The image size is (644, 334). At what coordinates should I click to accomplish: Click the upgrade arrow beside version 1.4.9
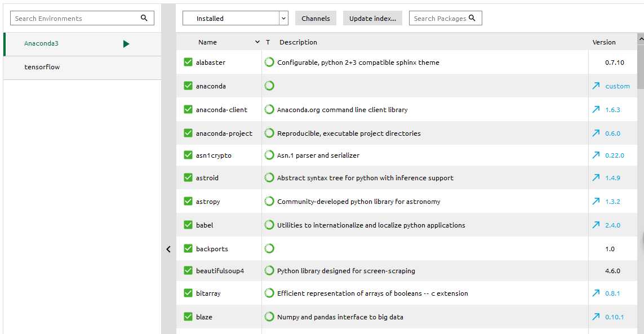click(596, 177)
